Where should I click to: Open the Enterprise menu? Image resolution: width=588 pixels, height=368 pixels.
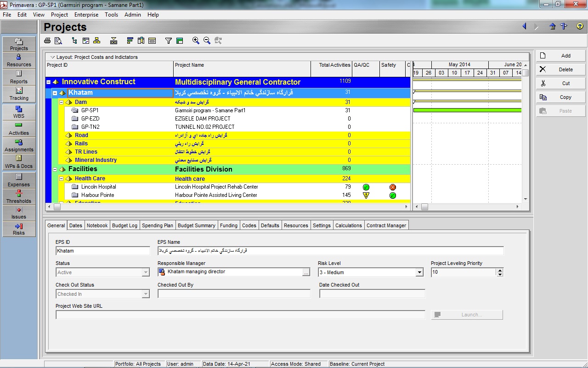point(86,15)
